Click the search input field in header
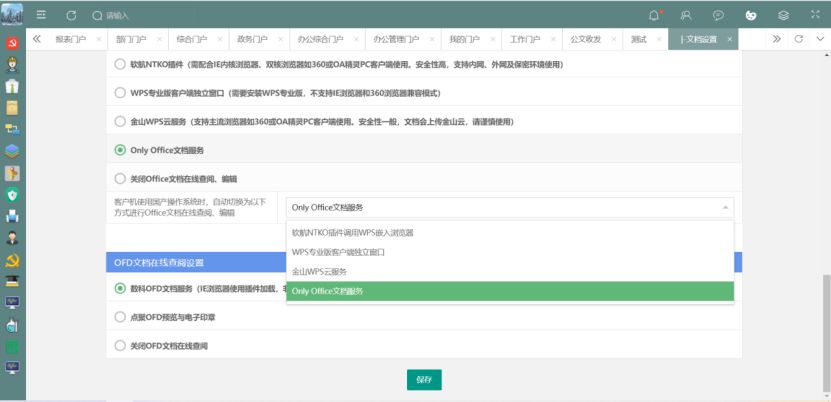Screen dimensions: 831x402 (150, 16)
